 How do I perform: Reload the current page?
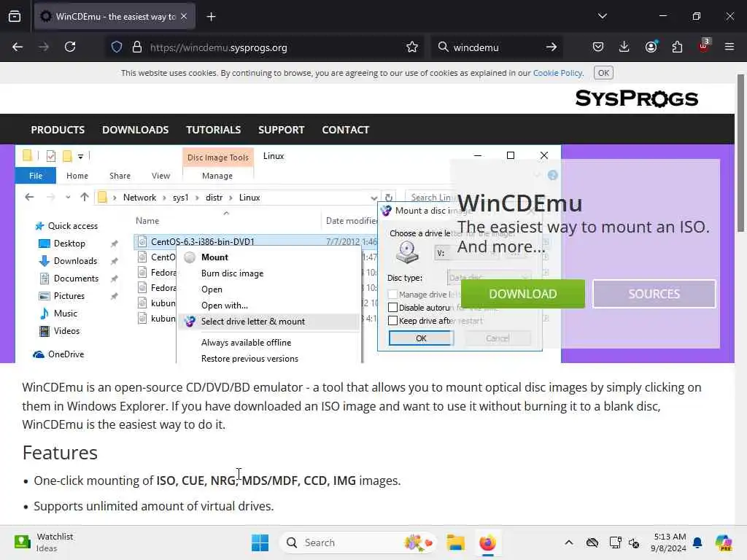point(70,47)
